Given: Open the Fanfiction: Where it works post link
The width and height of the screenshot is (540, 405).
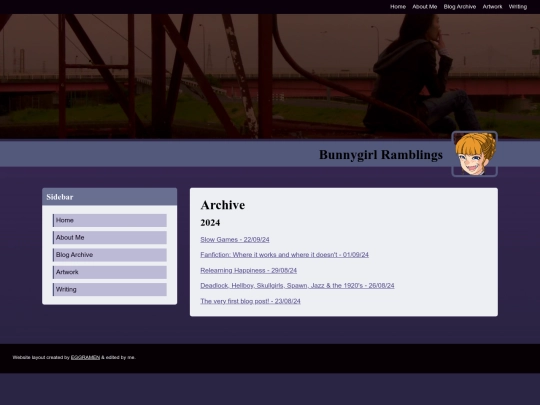Looking at the screenshot, I should (284, 255).
